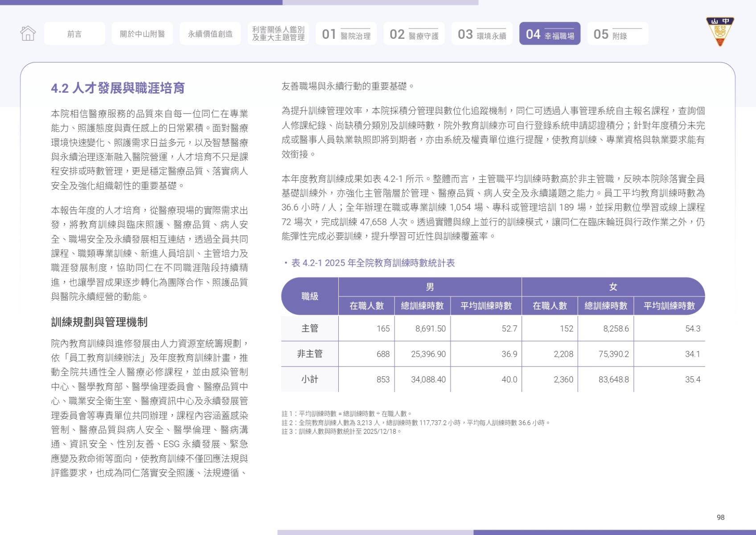Select cell value 75,390.2
The height and width of the screenshot is (535, 756).
[614, 354]
